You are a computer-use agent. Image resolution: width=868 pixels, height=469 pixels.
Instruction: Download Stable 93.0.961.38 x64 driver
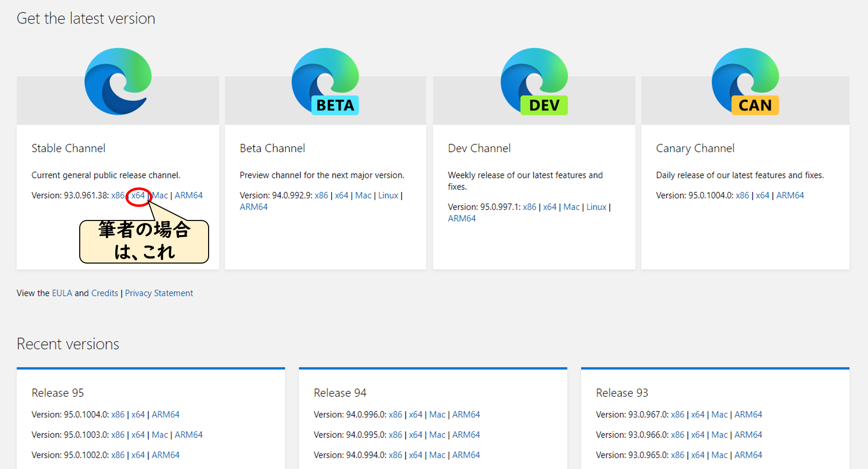click(138, 195)
